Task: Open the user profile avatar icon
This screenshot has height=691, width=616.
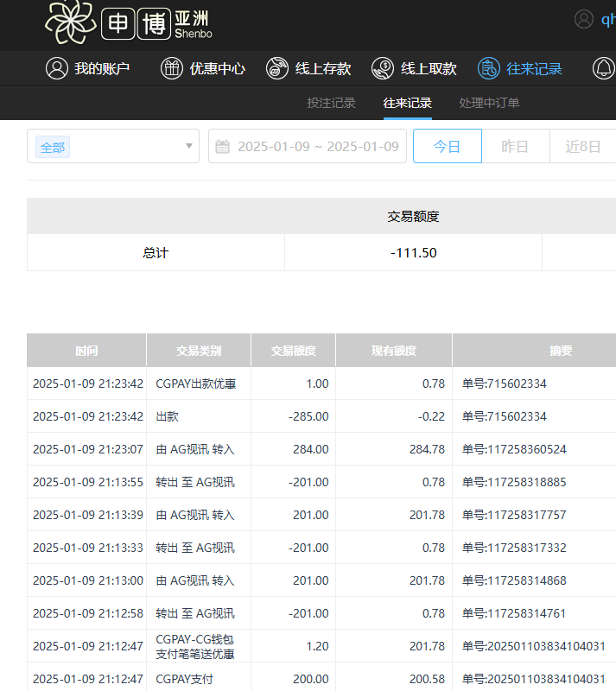Action: (x=585, y=19)
